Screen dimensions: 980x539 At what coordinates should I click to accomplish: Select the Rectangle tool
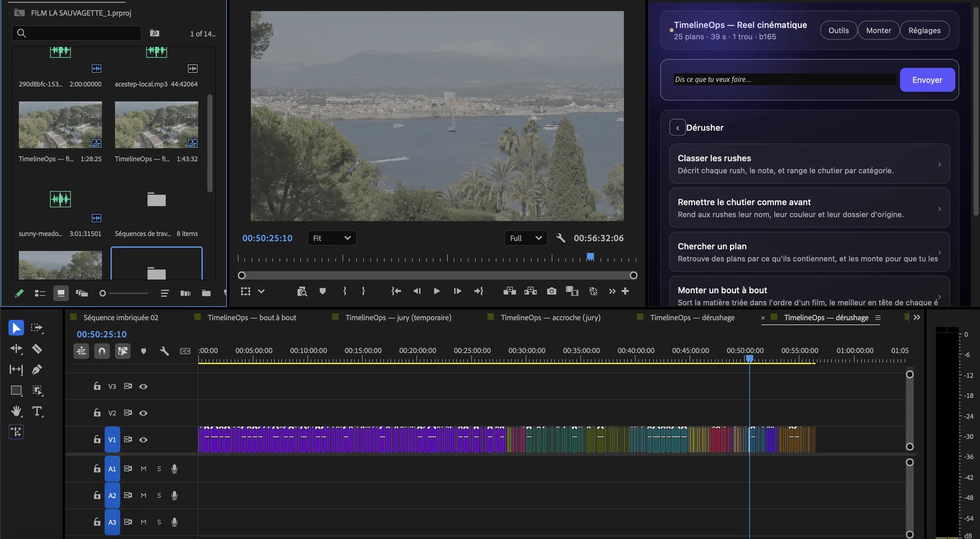pos(16,390)
